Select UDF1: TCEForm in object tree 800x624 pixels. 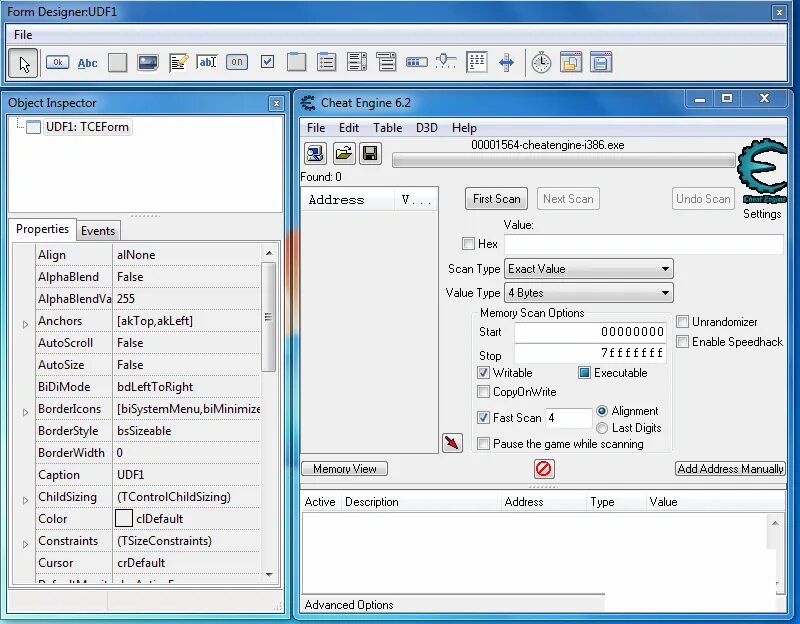tap(87, 127)
